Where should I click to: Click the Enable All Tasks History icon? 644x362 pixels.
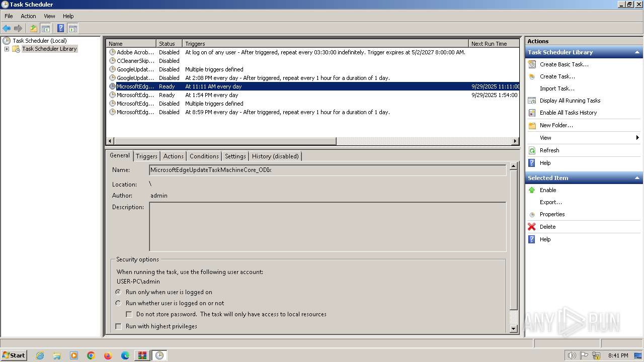click(x=532, y=113)
